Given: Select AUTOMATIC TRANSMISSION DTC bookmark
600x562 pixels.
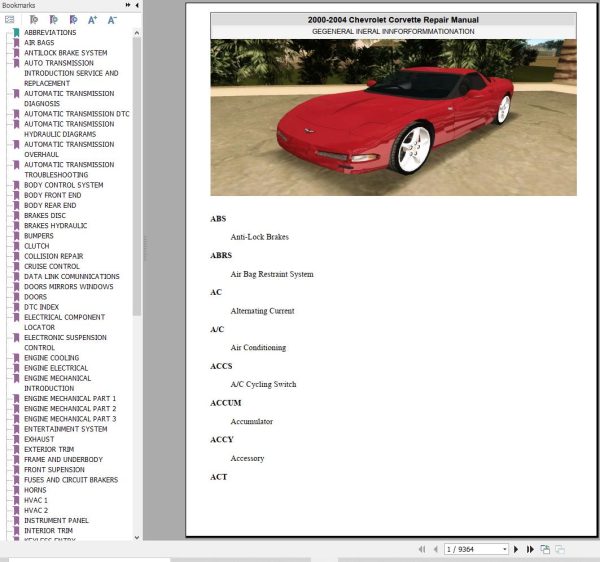Looking at the screenshot, I should [77, 114].
